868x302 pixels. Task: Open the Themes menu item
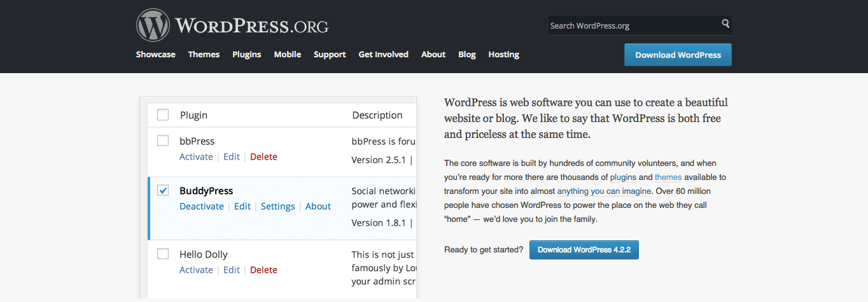click(x=204, y=55)
